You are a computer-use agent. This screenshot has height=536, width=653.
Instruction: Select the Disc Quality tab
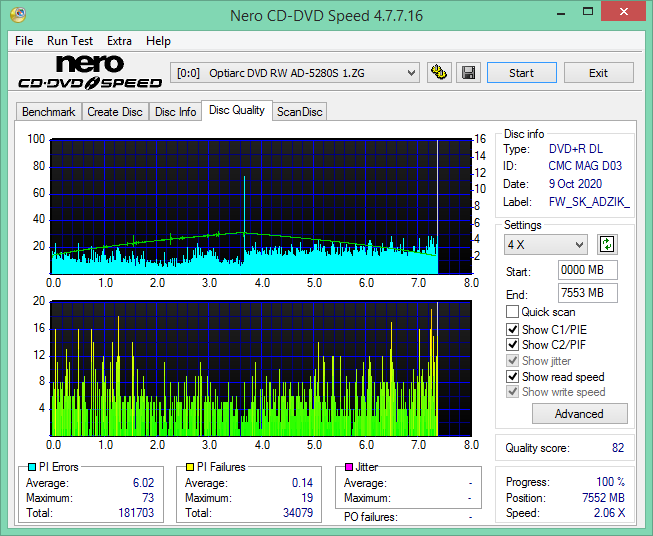pos(237,110)
